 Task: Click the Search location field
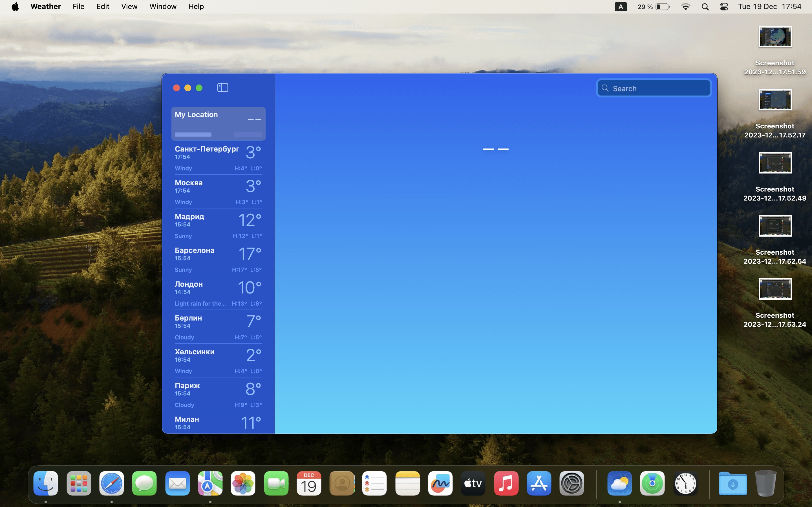pos(654,88)
